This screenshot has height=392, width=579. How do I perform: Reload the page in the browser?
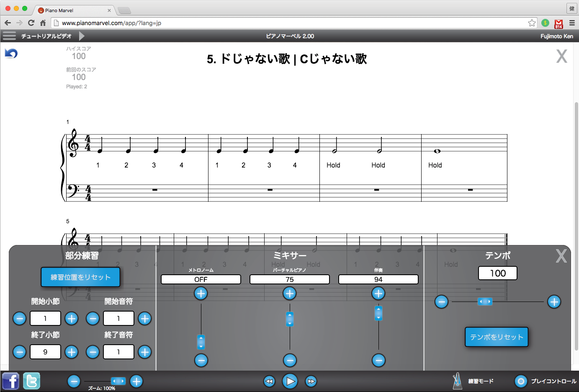31,23
